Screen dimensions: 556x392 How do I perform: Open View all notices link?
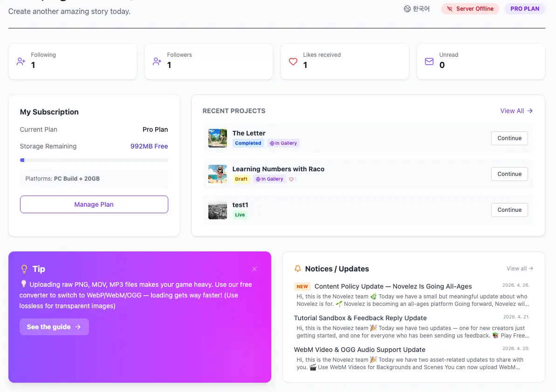click(x=520, y=269)
